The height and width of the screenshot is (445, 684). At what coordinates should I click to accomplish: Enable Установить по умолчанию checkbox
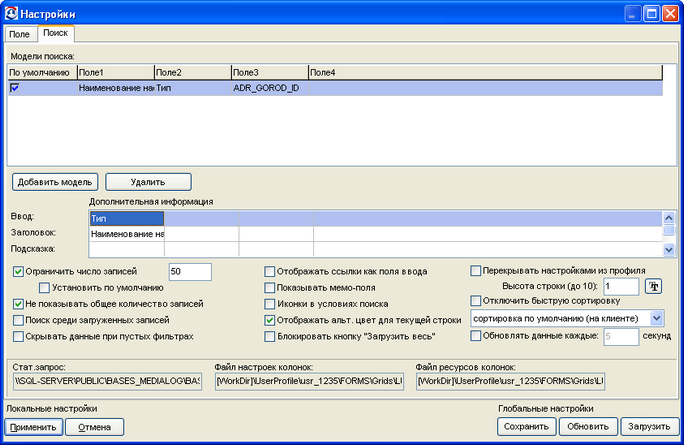44,288
